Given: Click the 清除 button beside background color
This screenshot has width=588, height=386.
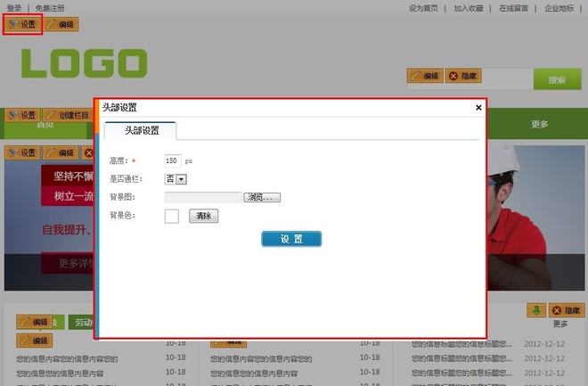Looking at the screenshot, I should [x=203, y=216].
